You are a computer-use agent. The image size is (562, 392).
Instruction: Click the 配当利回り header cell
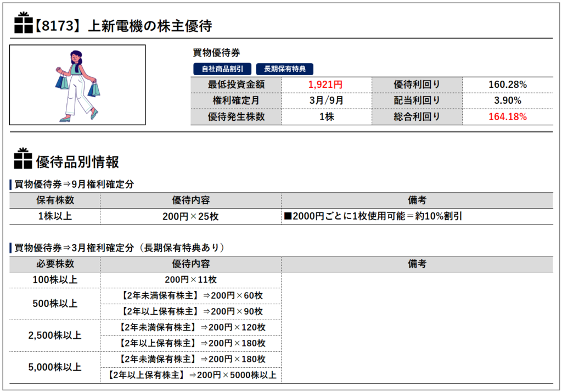[x=417, y=100]
